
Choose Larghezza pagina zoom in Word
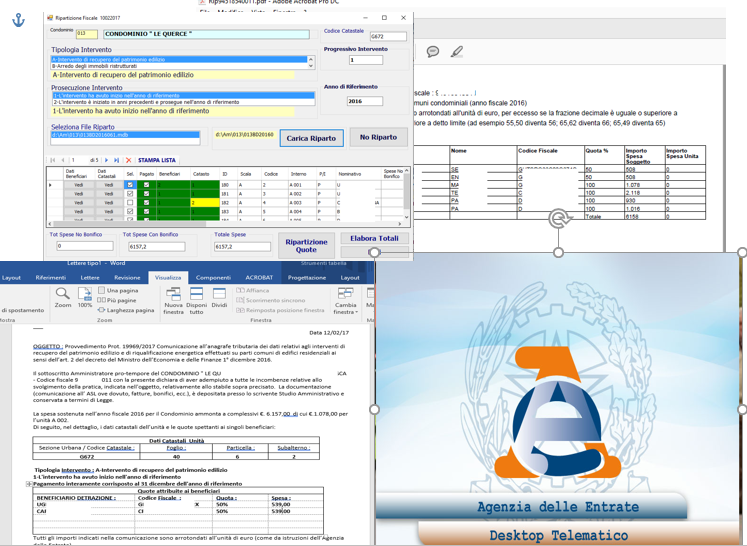tap(126, 310)
